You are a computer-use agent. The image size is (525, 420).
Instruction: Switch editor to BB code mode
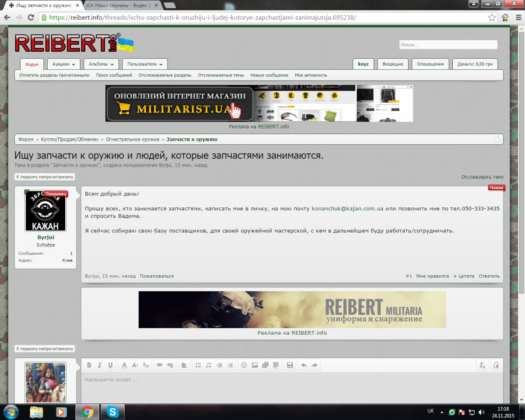496,365
